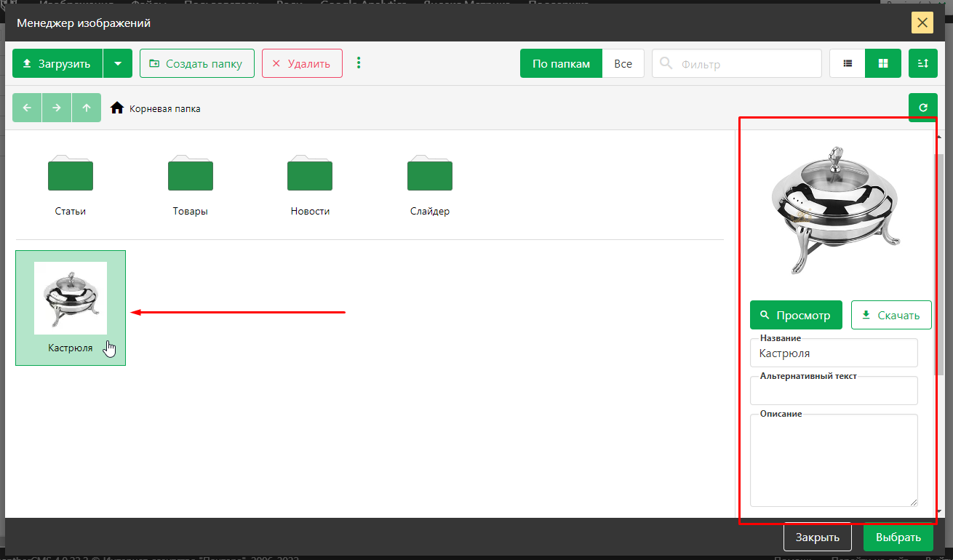This screenshot has height=560, width=953.
Task: Switch to list view
Action: coord(848,63)
